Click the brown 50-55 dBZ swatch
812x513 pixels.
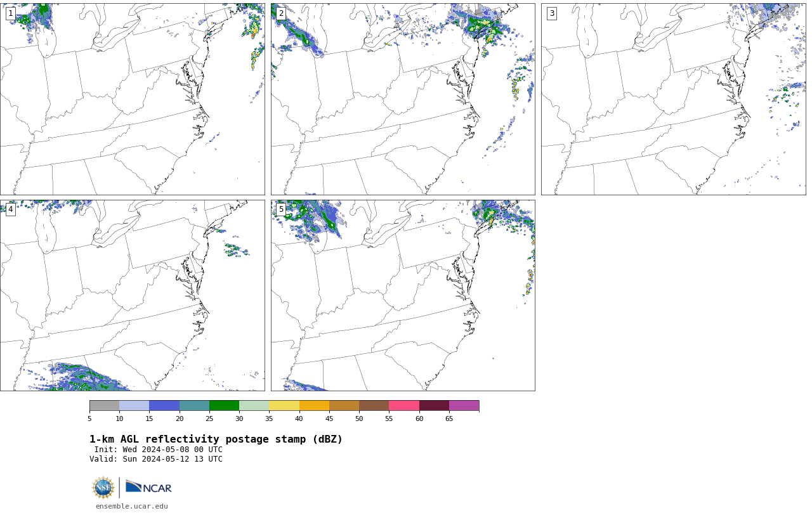point(374,406)
